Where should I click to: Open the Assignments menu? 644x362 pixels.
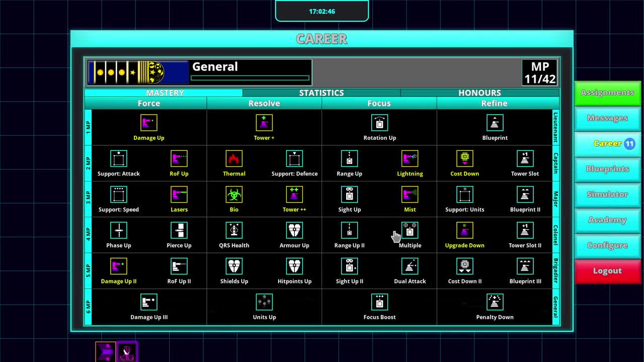(607, 93)
